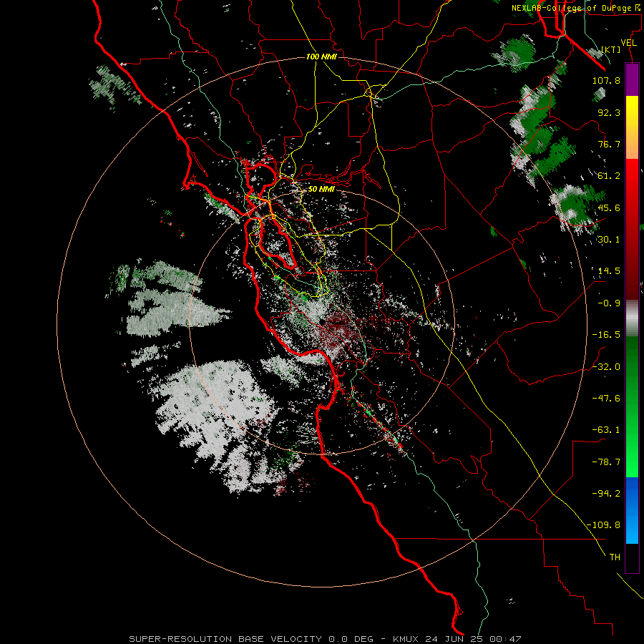
Task: Click the -63.1 velocity scale value
Action: tap(606, 430)
